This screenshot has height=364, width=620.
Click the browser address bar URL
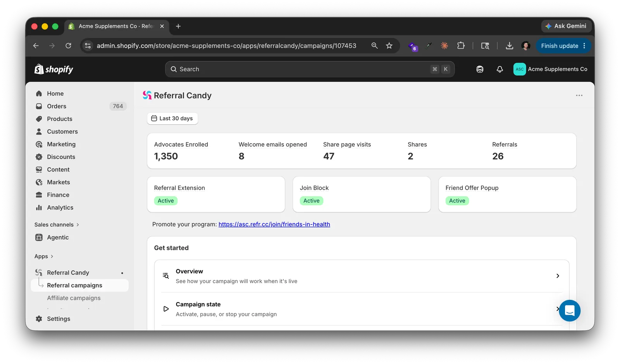[x=226, y=46]
